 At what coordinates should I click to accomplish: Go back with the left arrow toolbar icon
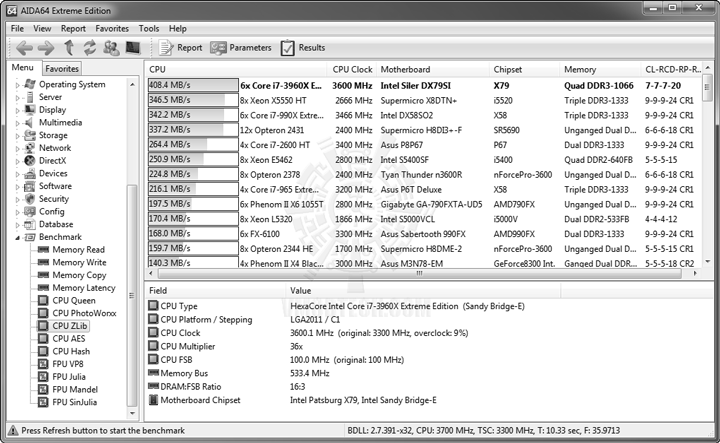[24, 48]
